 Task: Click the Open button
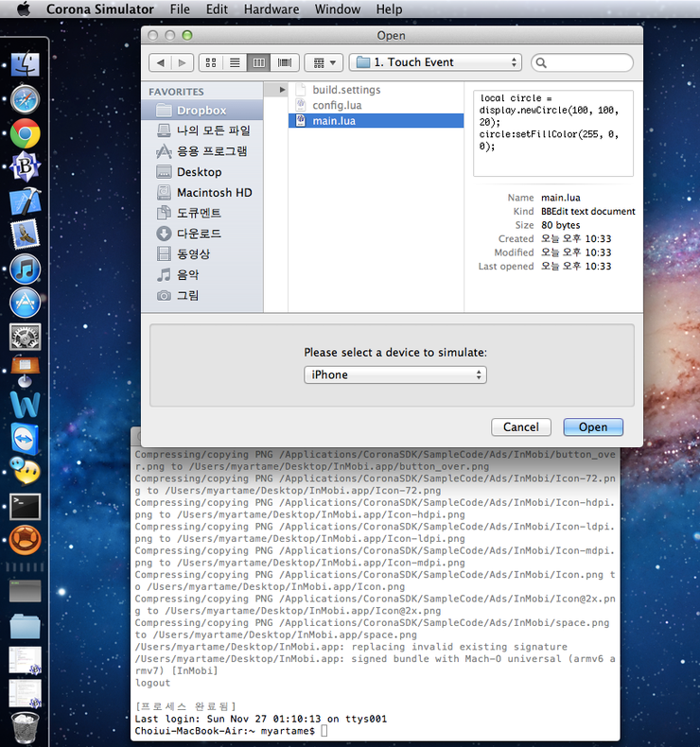point(593,426)
